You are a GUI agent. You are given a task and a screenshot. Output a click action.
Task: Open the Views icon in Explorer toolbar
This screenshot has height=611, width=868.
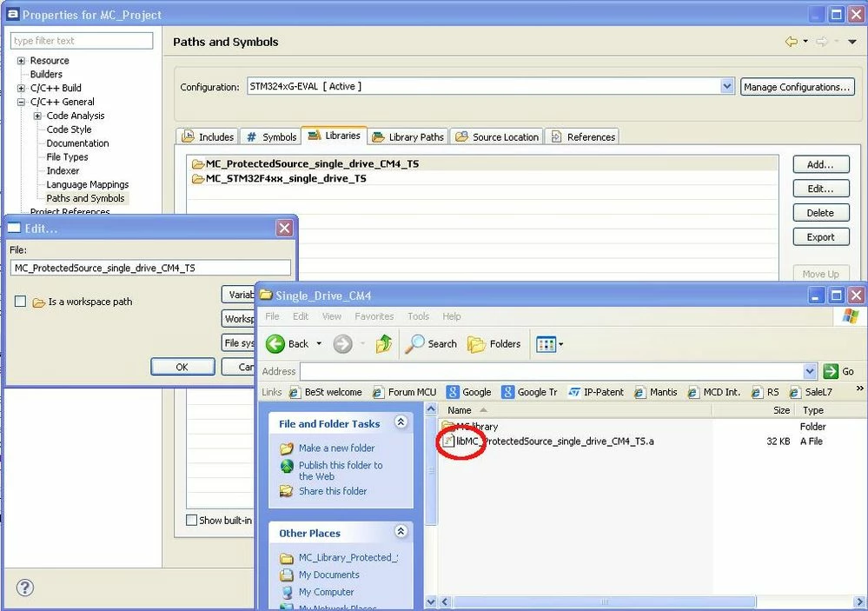(546, 344)
